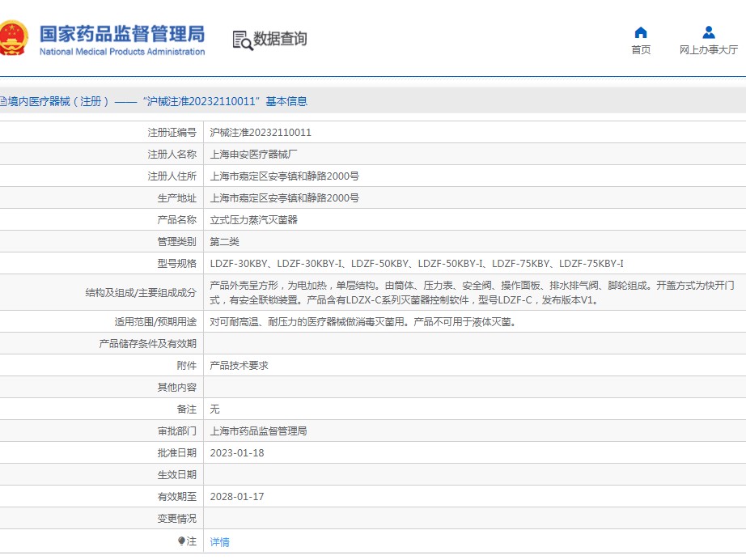Screen dimensions: 746x560
Task: Click the 首页 label
Action: (641, 50)
